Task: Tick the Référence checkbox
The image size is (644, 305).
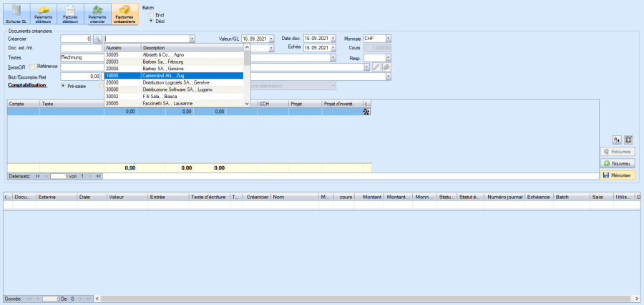Action: click(x=33, y=67)
